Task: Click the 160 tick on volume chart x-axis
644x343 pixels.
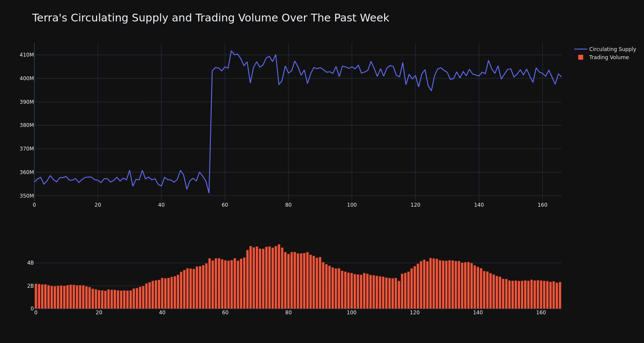Action: [x=541, y=313]
